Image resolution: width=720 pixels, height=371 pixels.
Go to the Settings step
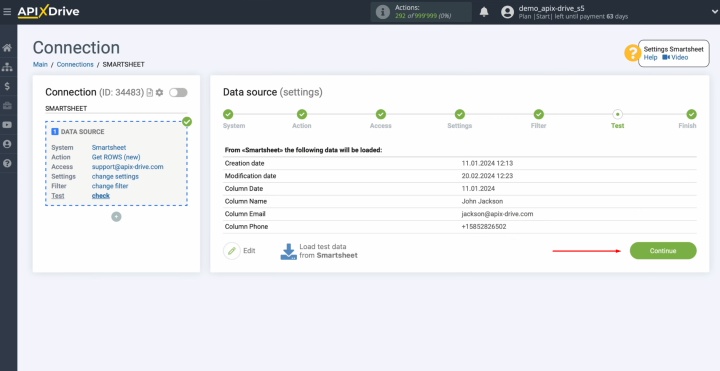pyautogui.click(x=460, y=114)
